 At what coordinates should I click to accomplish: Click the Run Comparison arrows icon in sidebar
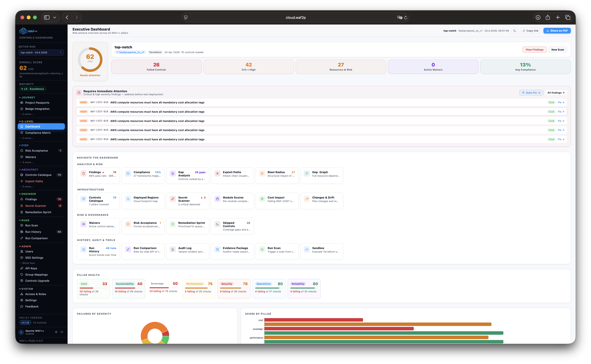click(22, 238)
